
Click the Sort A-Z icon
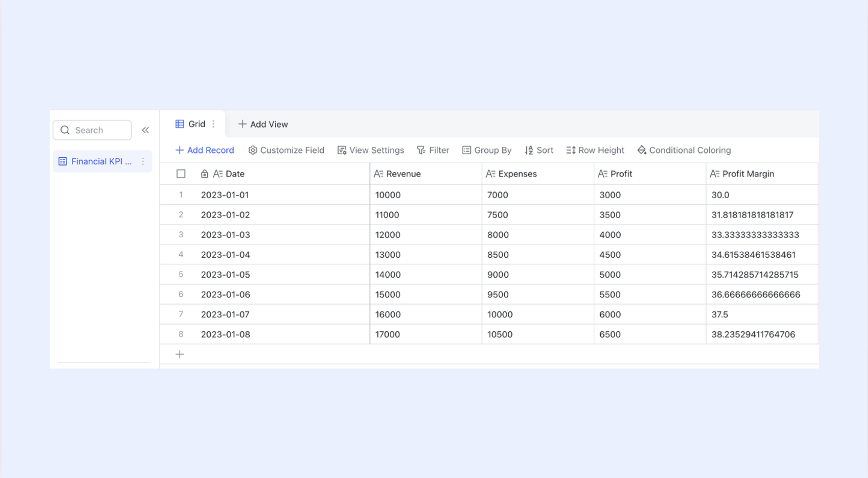click(x=529, y=150)
